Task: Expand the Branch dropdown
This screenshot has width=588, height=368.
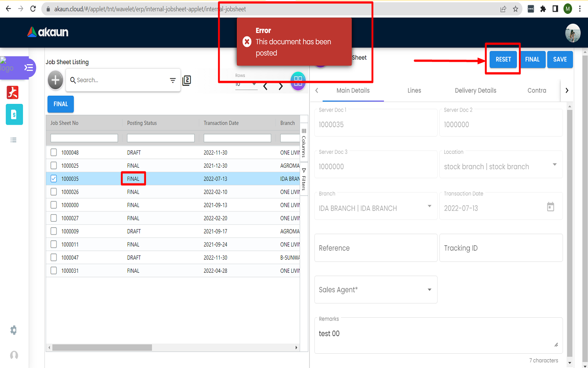Action: tap(429, 206)
